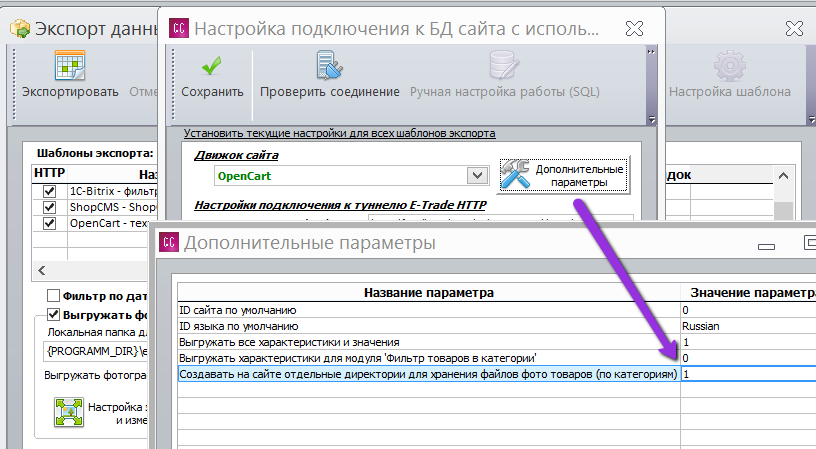Select 'ID сайта по умолчанию' parameter row
Image resolution: width=816 pixels, height=449 pixels.
pos(429,310)
